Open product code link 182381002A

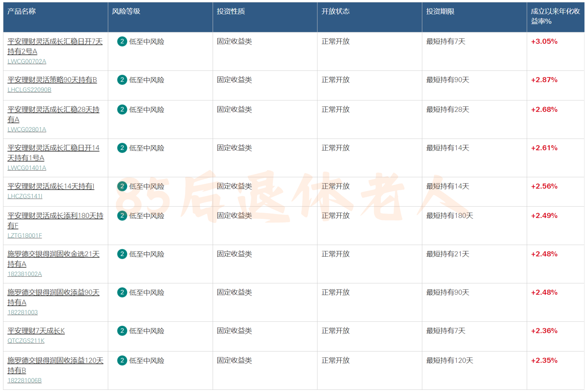coord(24,274)
